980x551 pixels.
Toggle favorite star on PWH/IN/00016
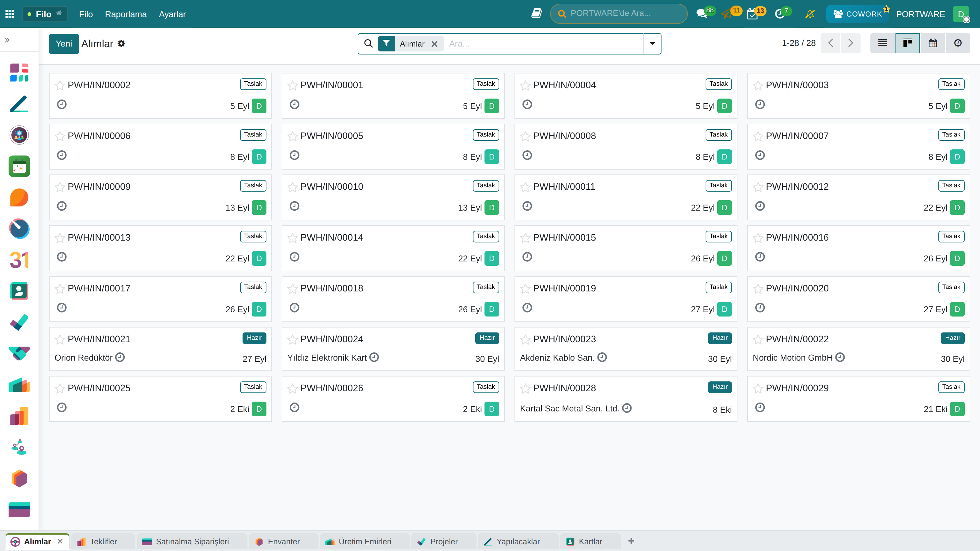pyautogui.click(x=758, y=238)
